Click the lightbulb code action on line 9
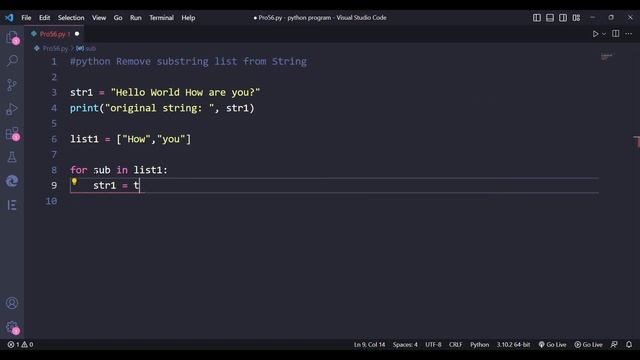The height and width of the screenshot is (360, 640). pyautogui.click(x=74, y=182)
